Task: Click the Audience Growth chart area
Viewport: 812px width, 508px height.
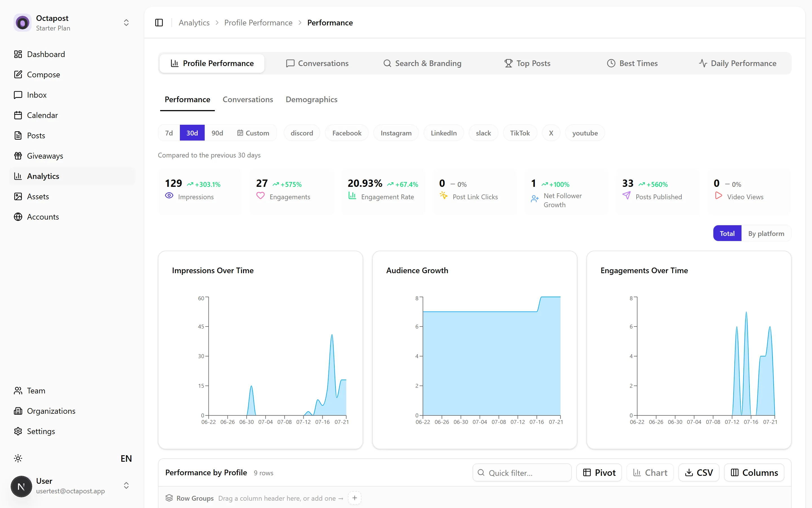Action: (491, 356)
